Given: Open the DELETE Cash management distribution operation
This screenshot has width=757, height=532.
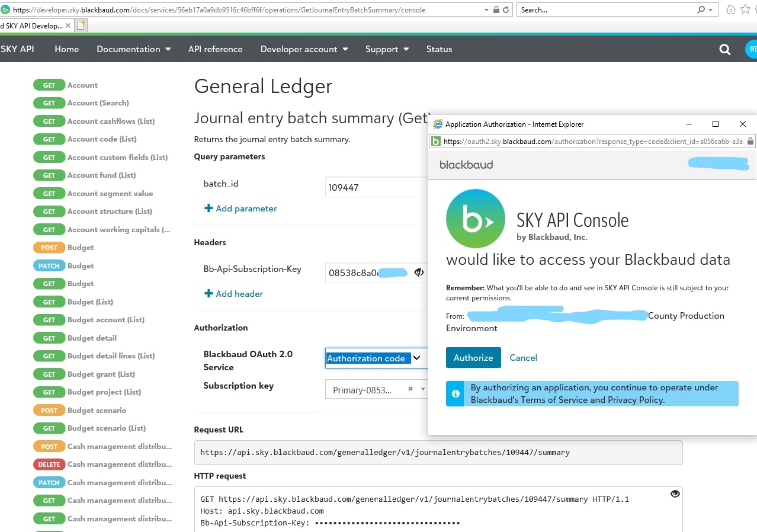Looking at the screenshot, I should (x=102, y=464).
